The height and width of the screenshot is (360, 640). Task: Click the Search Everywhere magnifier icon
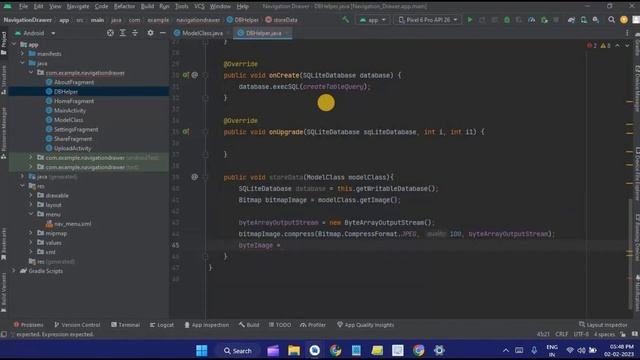pos(611,20)
